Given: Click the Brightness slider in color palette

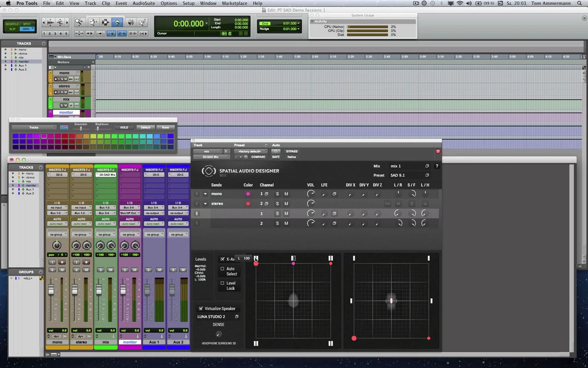Looking at the screenshot, I should [97, 128].
